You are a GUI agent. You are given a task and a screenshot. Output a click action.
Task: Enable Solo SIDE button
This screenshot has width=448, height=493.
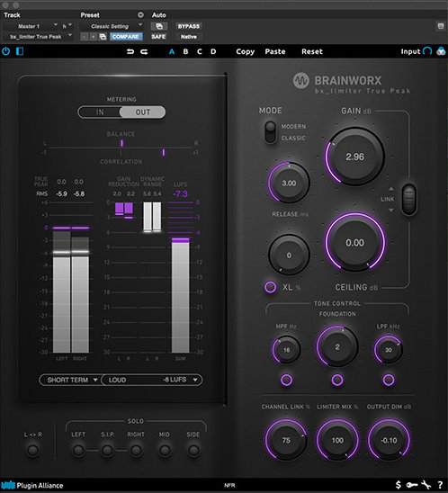click(193, 450)
